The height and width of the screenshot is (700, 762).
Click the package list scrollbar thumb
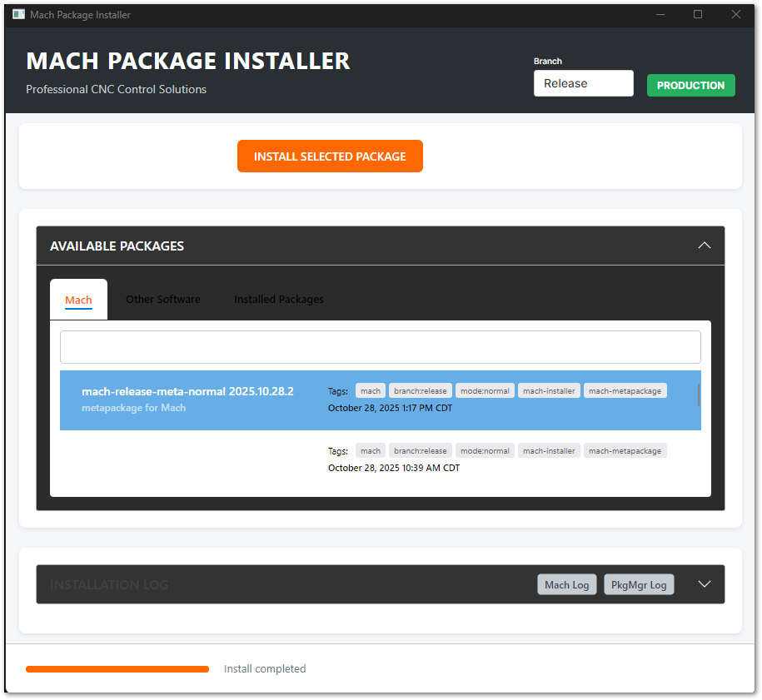[x=699, y=395]
